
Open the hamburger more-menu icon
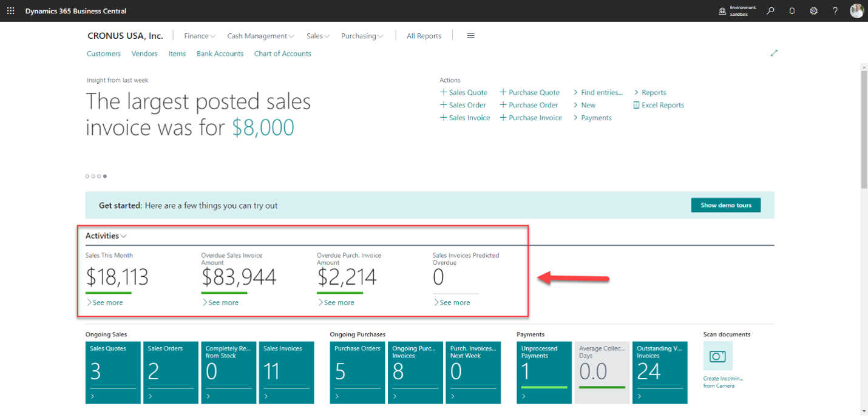[x=470, y=36]
